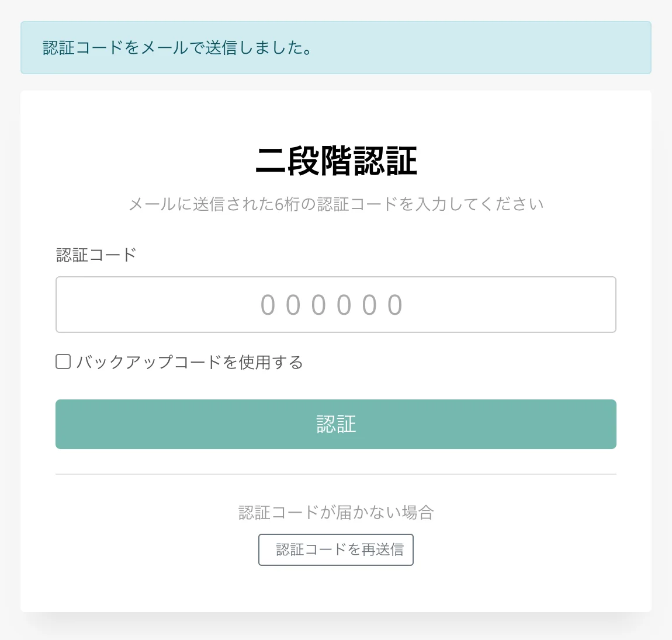Viewport: 672px width, 640px height.
Task: Click the 認証コードが届かない場合 text
Action: click(x=336, y=512)
